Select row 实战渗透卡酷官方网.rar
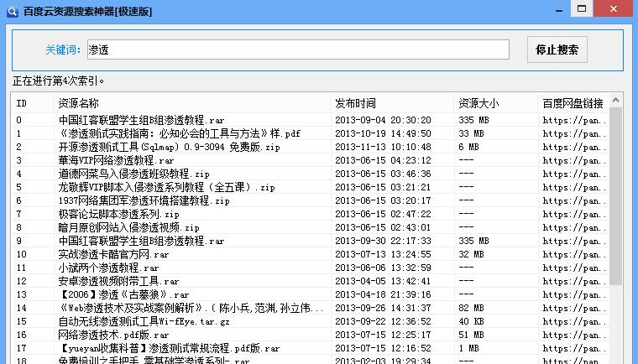Screen dimensions: 638x364 (x=311, y=254)
